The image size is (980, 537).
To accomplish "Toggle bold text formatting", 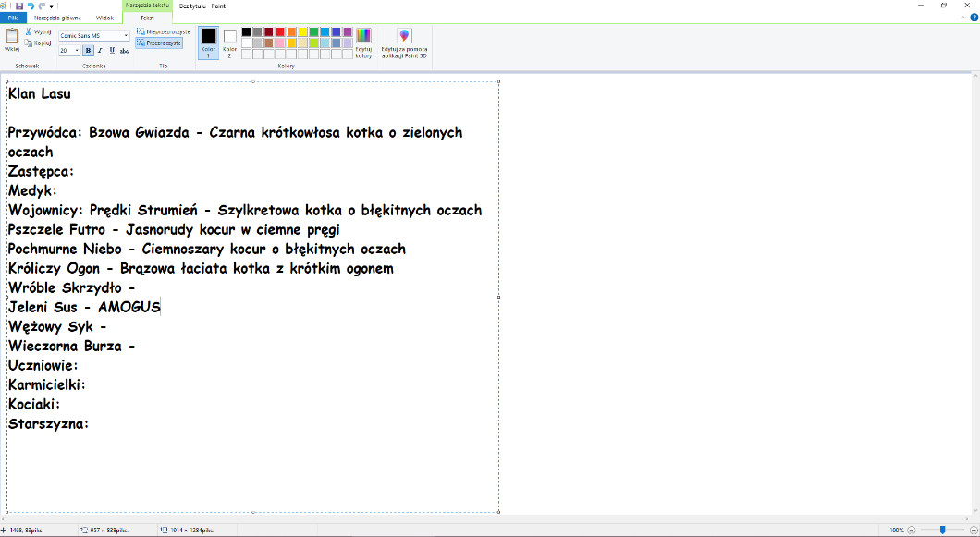I will click(88, 50).
